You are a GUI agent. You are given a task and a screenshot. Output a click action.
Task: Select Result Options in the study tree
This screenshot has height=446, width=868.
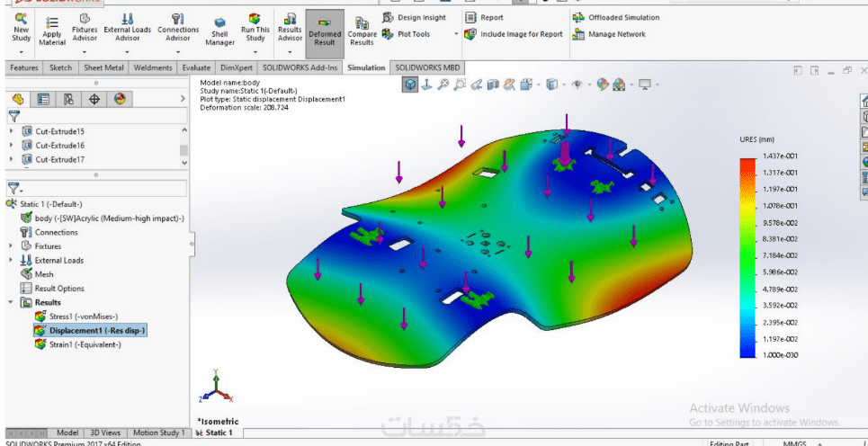52,289
